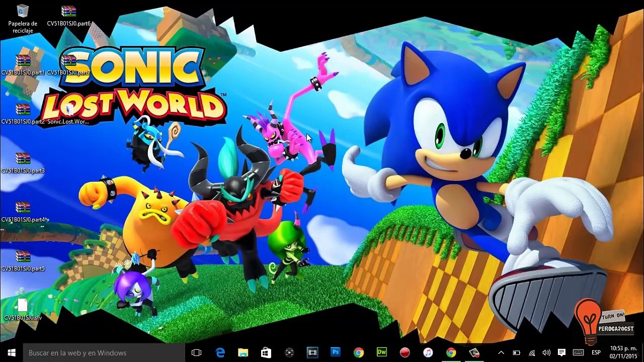Check battery status in the system tray
This screenshot has width=644, height=362.
(516, 352)
